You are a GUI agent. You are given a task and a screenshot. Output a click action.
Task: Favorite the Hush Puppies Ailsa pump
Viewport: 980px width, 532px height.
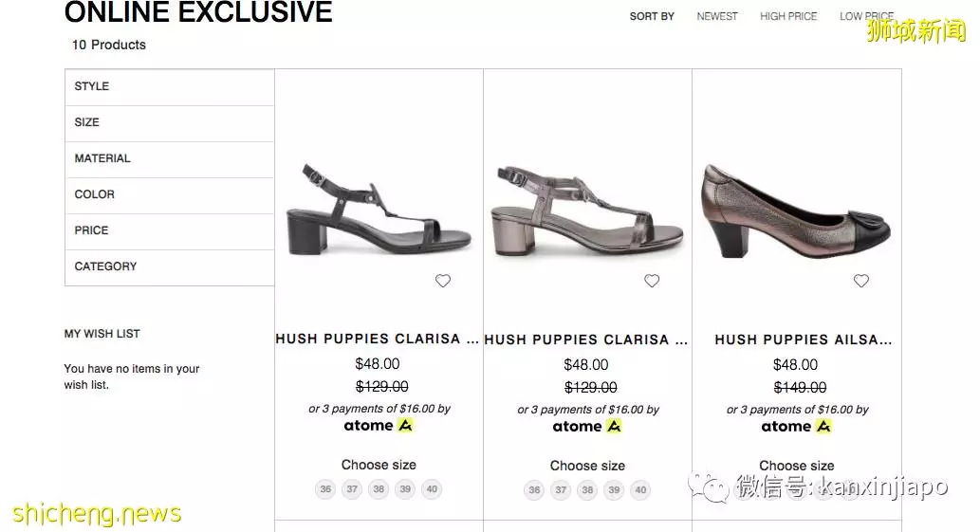tap(861, 281)
